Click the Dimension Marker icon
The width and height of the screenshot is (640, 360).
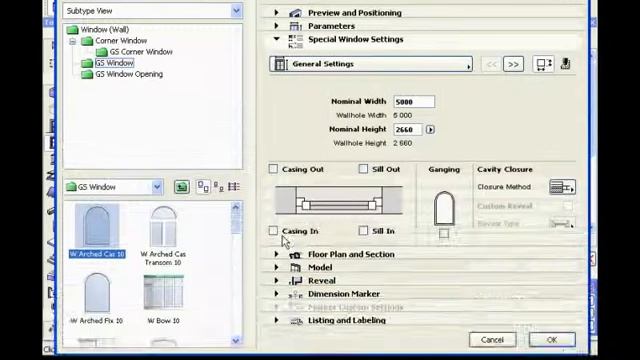click(296, 294)
